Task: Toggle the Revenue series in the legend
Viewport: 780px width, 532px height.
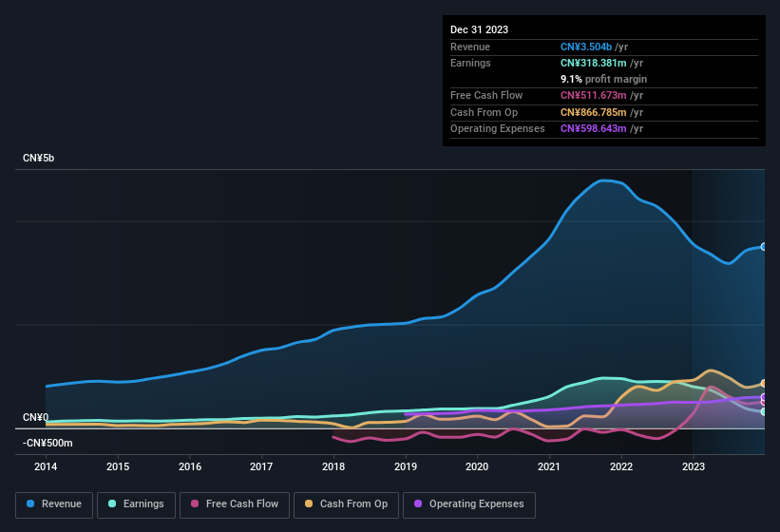Action: click(x=54, y=504)
